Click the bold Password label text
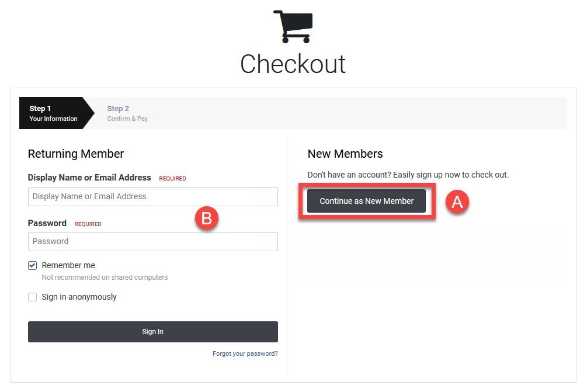 (x=47, y=223)
